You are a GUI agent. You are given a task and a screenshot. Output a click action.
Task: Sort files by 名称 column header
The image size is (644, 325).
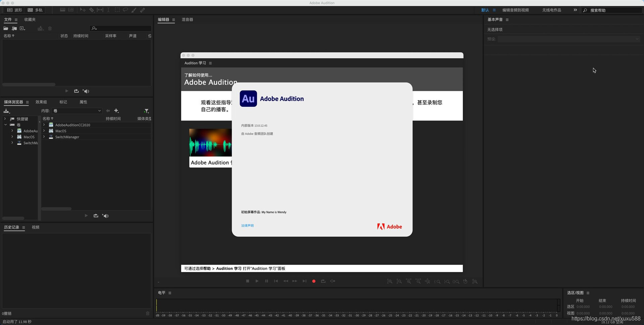pyautogui.click(x=9, y=36)
